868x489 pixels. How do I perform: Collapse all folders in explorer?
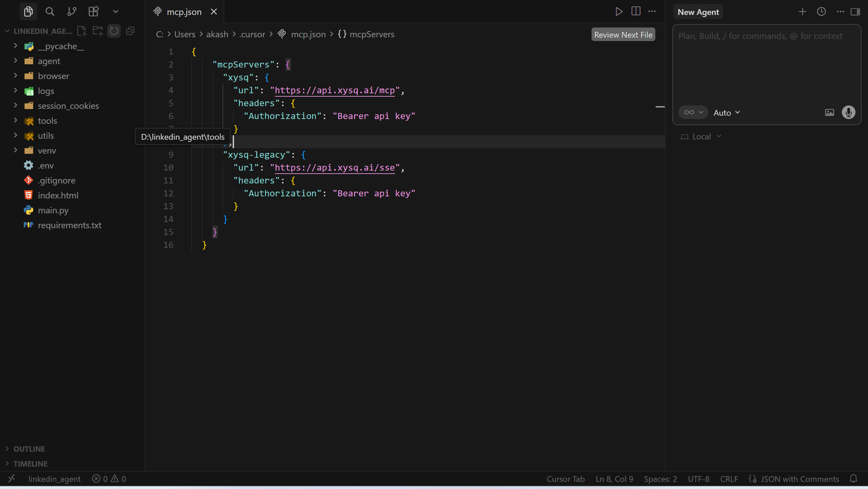tap(130, 31)
